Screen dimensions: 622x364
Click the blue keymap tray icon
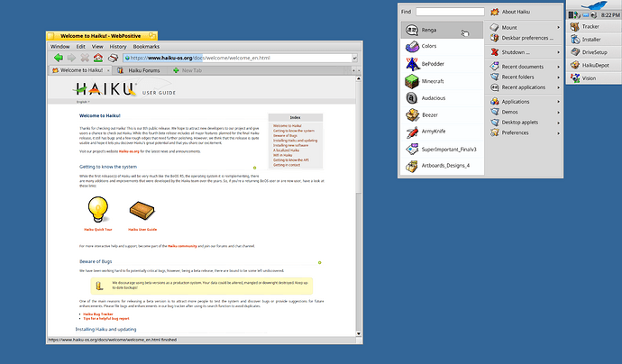click(x=586, y=15)
